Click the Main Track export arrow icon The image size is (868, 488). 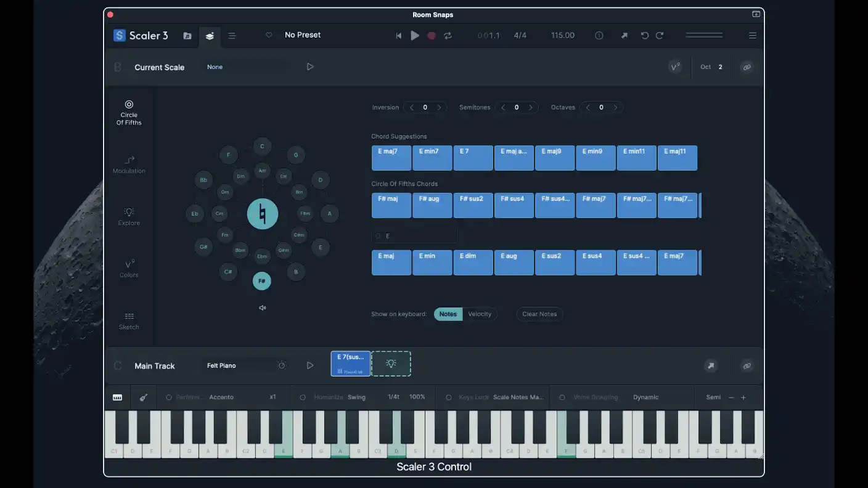(x=711, y=365)
